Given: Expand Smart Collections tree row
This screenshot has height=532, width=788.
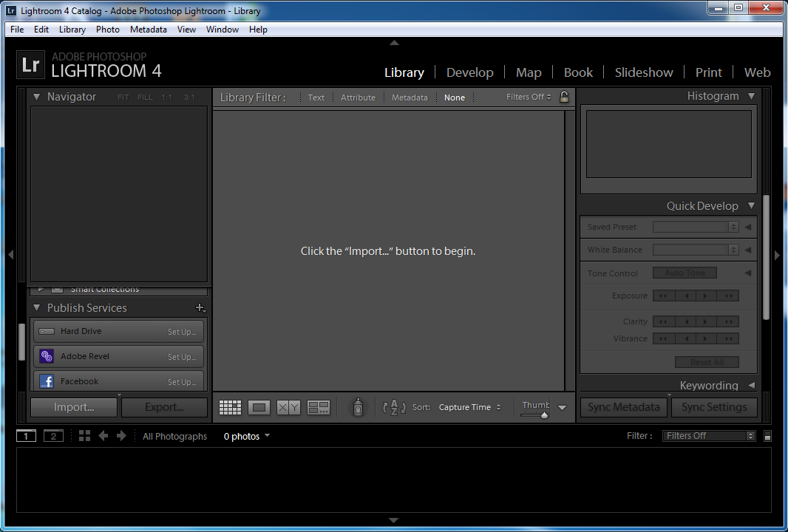Looking at the screenshot, I should coord(41,290).
